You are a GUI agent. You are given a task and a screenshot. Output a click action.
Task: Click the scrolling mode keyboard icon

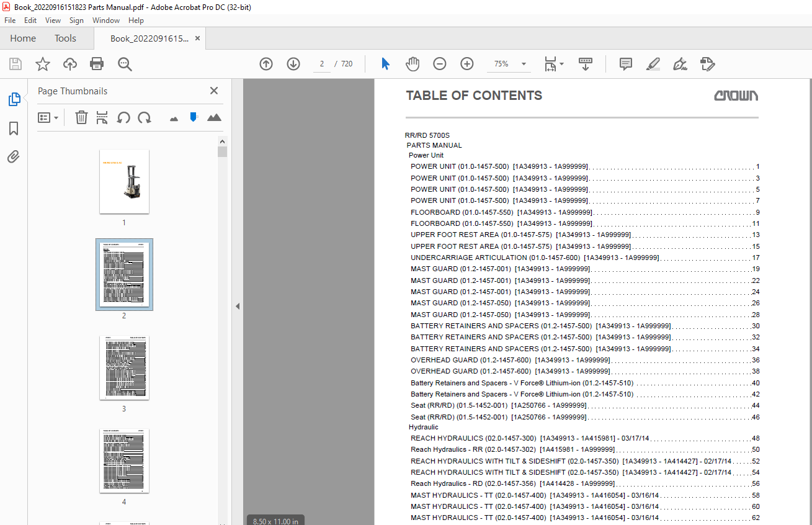586,64
